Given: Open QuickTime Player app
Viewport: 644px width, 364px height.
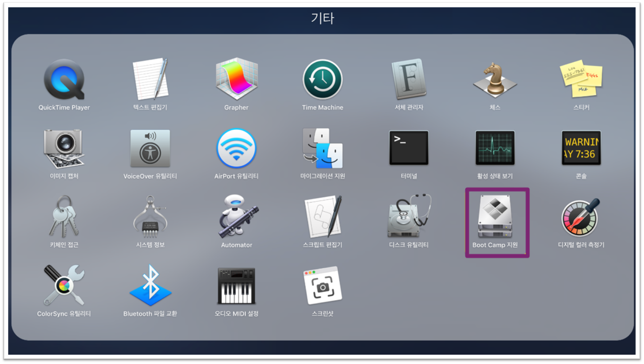Looking at the screenshot, I should (64, 80).
